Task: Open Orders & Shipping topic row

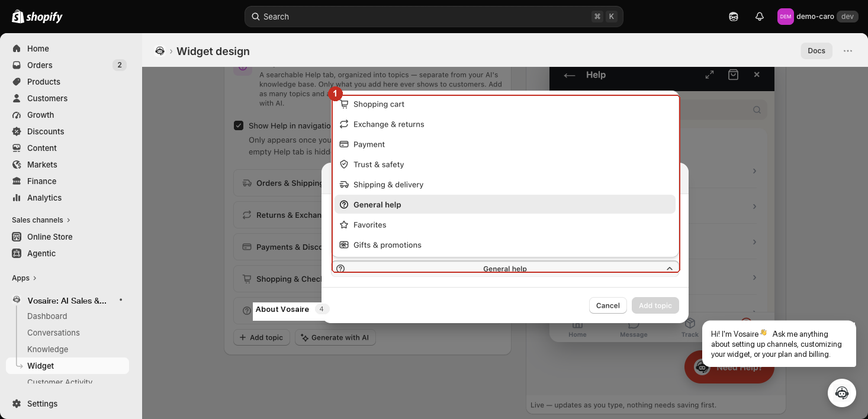Action: point(278,183)
